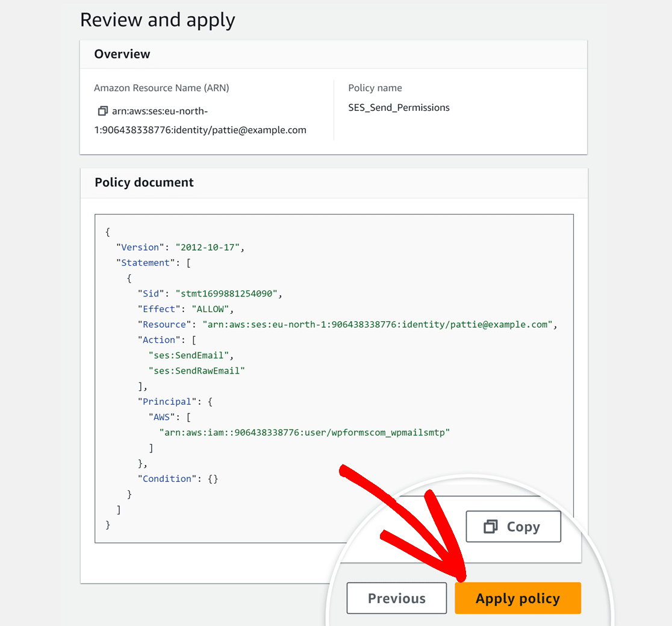The image size is (672, 626).
Task: Click the IAM user ARN wpformscom_wpmailsmtp line
Action: 304,433
